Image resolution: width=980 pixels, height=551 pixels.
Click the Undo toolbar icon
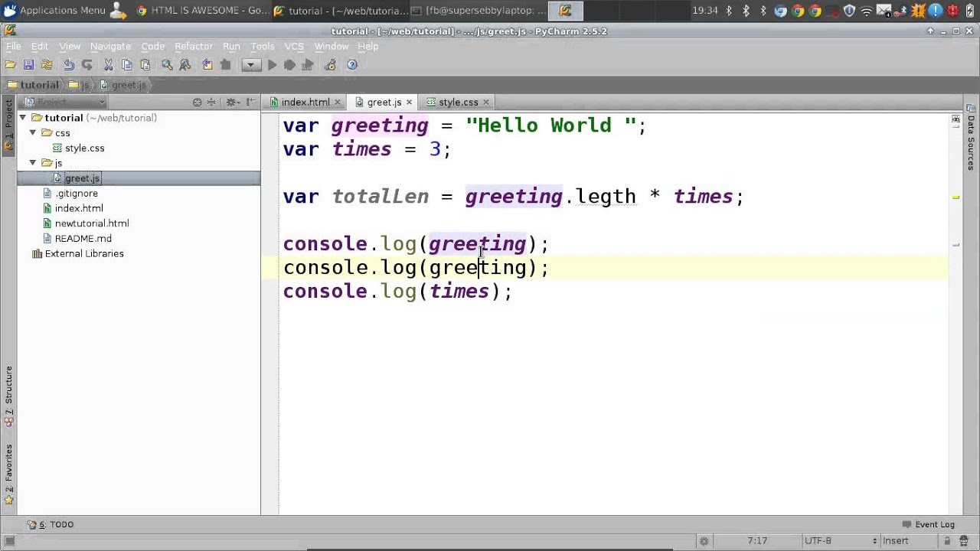(69, 65)
